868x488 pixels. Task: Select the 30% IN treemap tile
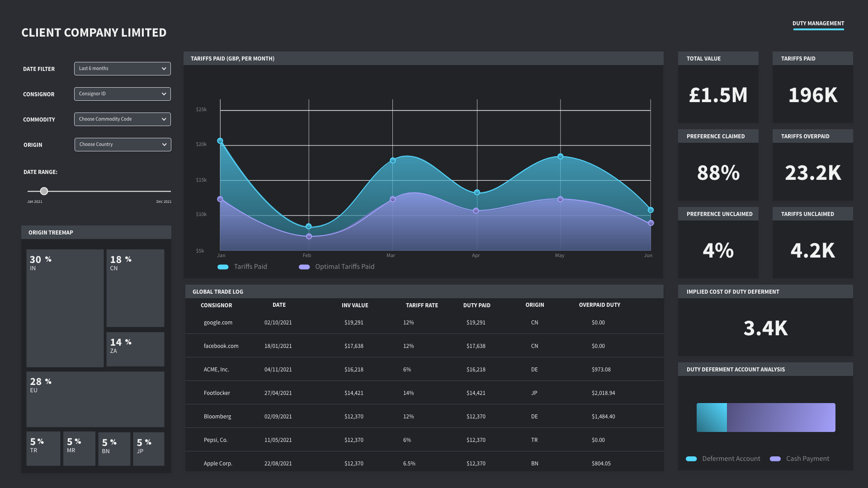65,308
